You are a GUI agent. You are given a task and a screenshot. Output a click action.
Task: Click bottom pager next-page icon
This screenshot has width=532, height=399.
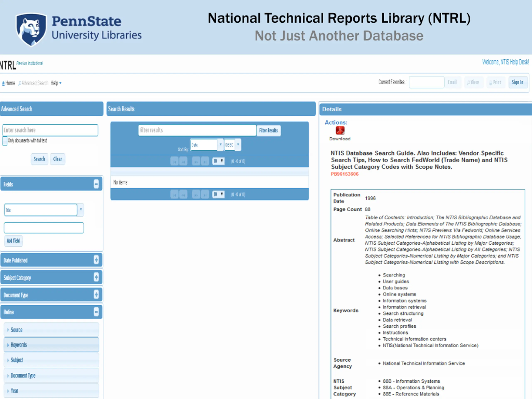[x=196, y=194]
